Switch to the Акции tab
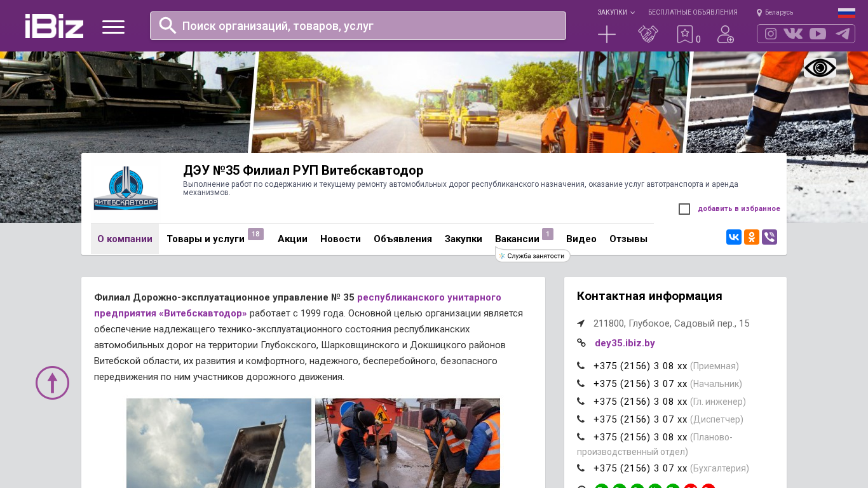 [292, 239]
